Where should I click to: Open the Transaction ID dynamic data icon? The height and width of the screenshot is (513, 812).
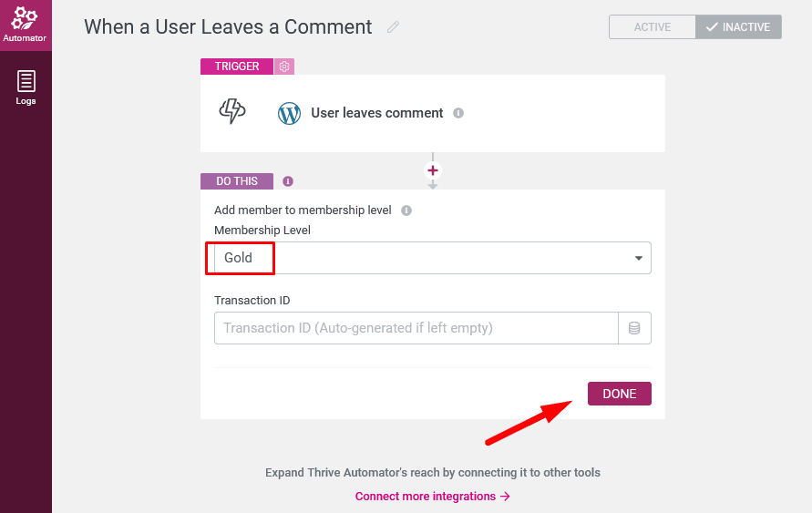click(x=634, y=328)
